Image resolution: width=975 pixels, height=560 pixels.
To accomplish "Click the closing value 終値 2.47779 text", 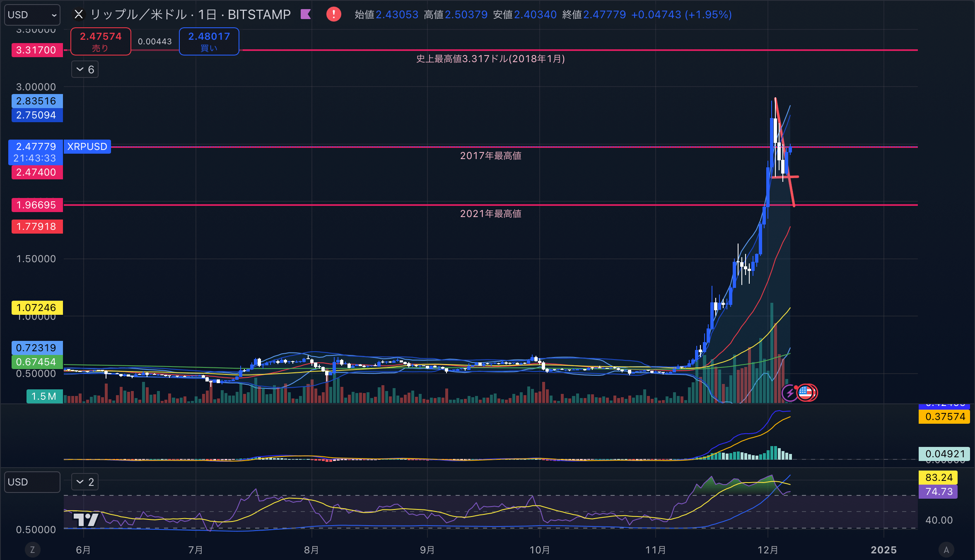I will [594, 14].
